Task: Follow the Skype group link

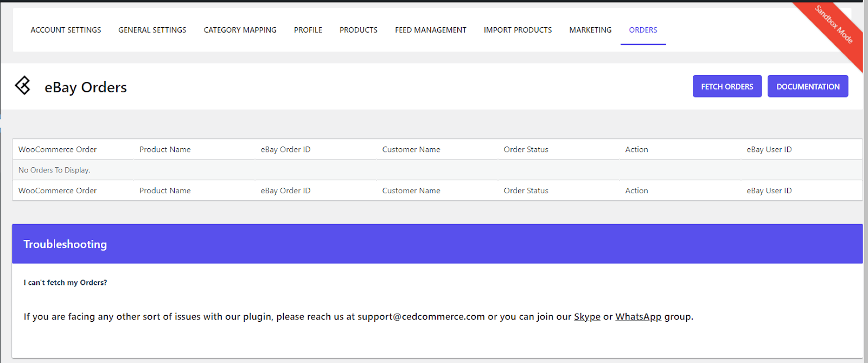Action: [x=587, y=317]
